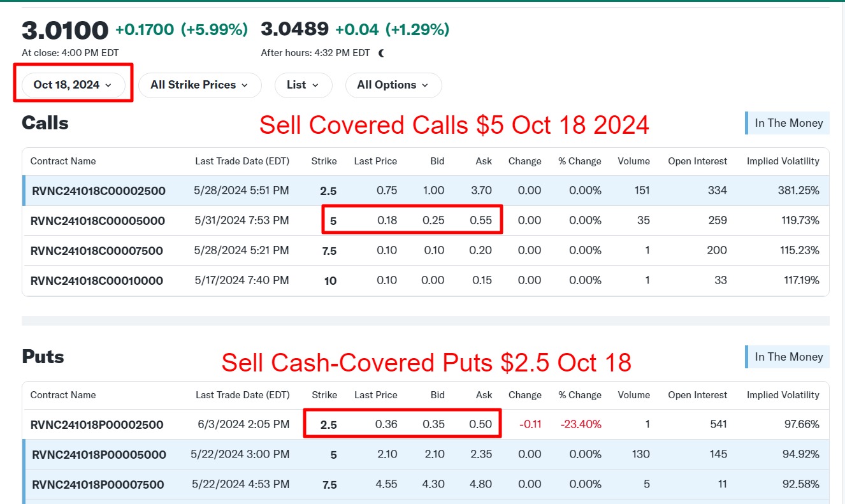The width and height of the screenshot is (845, 504).
Task: Expand the All Strike Prices dropdown
Action: tap(199, 85)
